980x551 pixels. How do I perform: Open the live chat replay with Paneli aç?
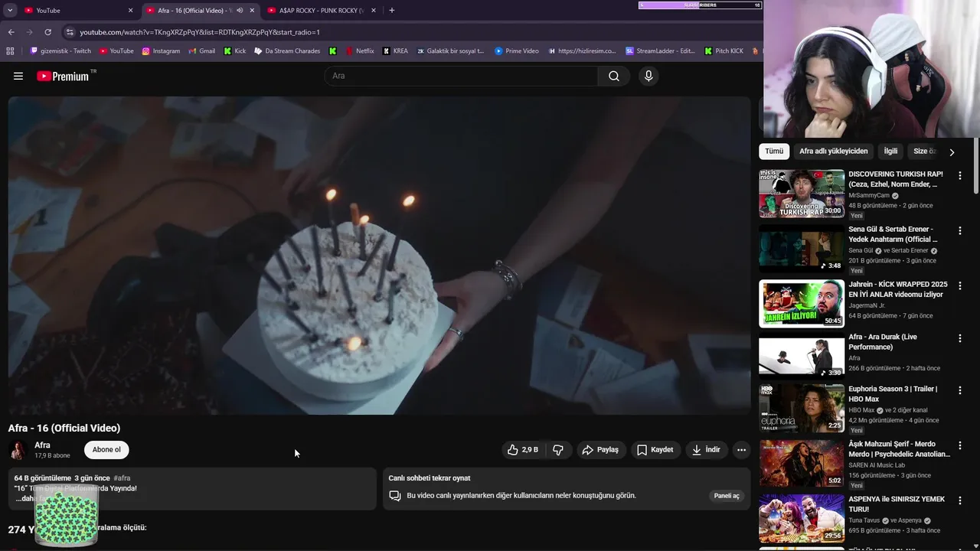click(x=727, y=496)
